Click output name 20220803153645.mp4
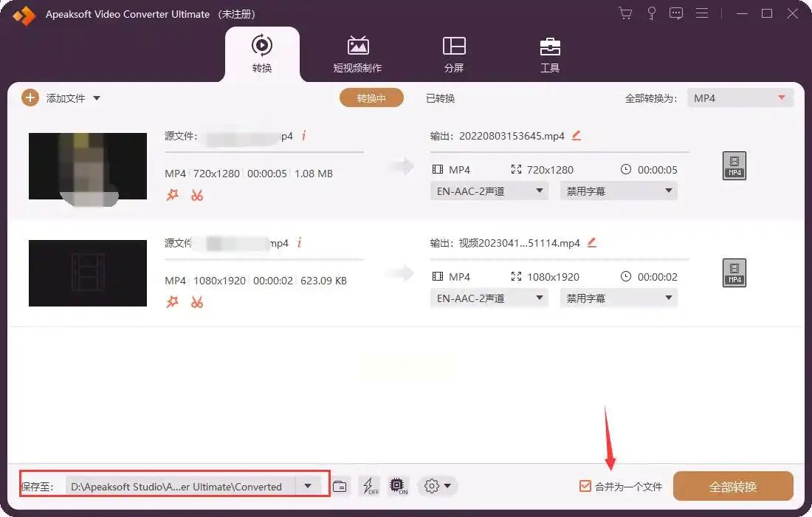Screen dimensions: 812x517 (512, 136)
